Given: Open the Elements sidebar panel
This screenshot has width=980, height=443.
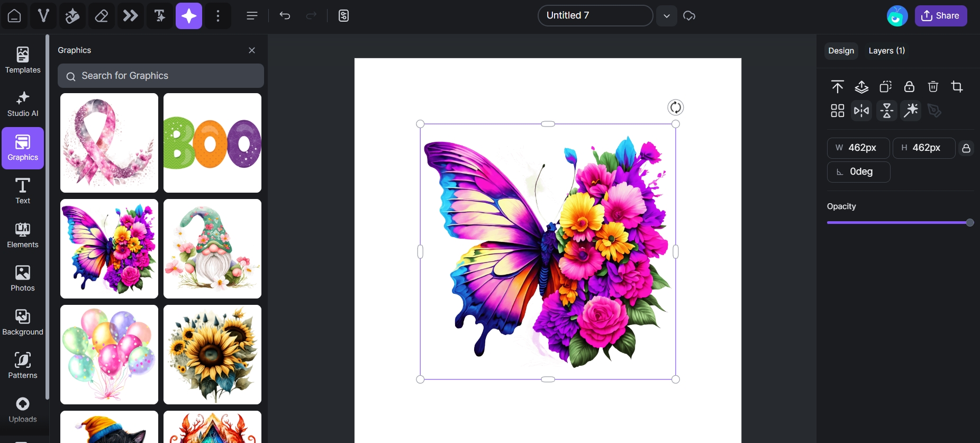Looking at the screenshot, I should click(x=23, y=235).
